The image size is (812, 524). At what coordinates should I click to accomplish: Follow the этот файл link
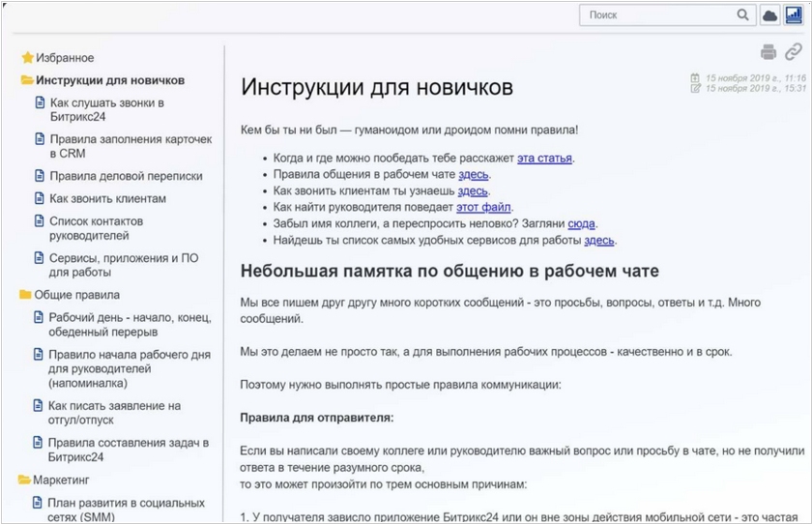(x=483, y=207)
